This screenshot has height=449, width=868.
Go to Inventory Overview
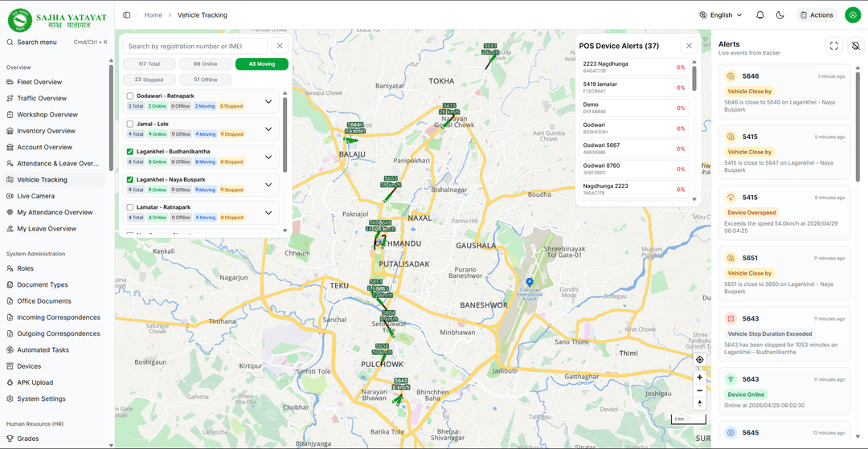click(x=46, y=131)
